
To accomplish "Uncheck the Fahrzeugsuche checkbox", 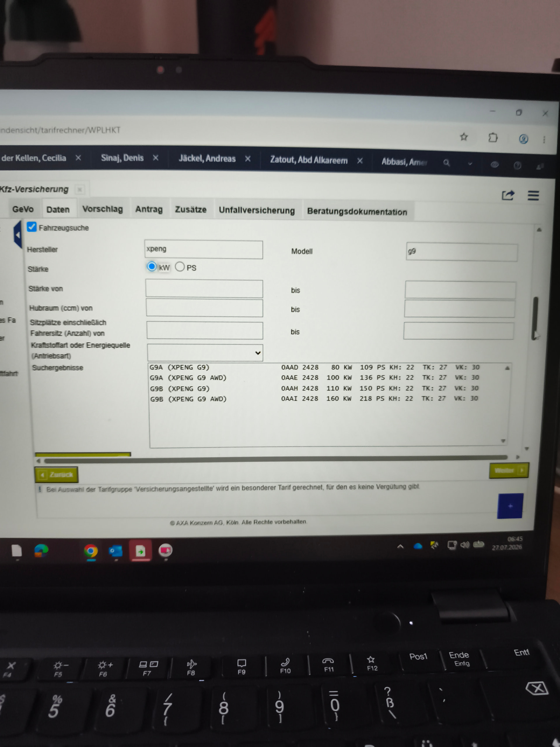I will [x=32, y=227].
